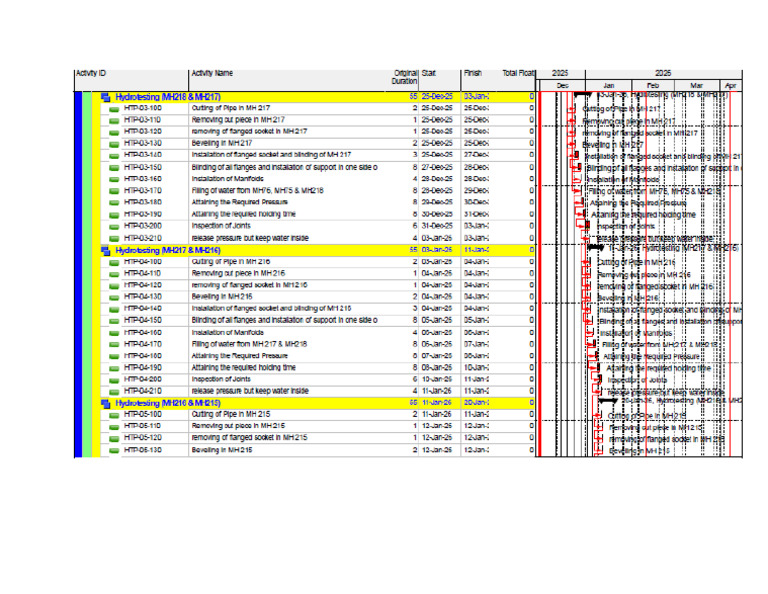768x594 pixels.
Task: Click activity ID text HTP-04-120
Action: tap(143, 285)
